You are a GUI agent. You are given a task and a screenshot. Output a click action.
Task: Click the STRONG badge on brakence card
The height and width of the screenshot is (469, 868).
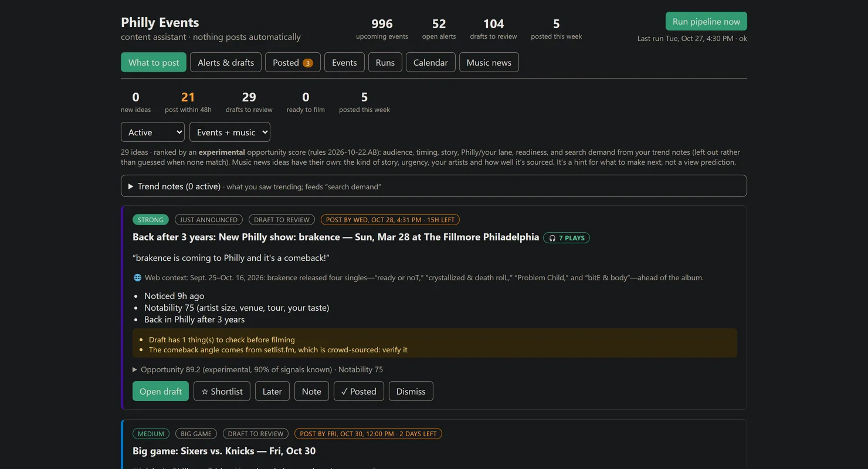coord(151,220)
